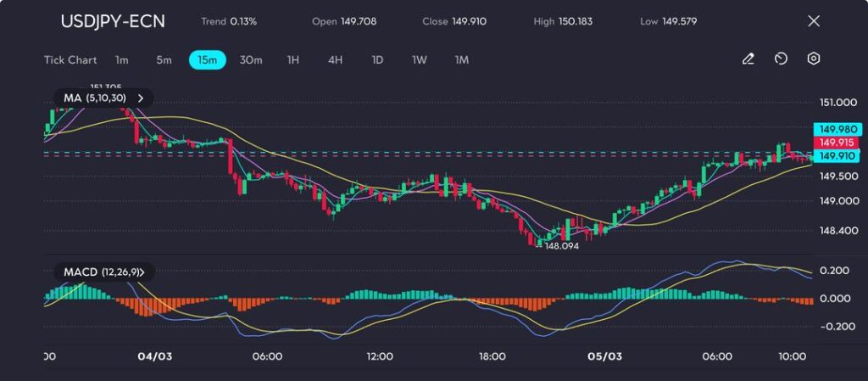868x381 pixels.
Task: Switch to the 1M monthly timeframe
Action: click(462, 60)
